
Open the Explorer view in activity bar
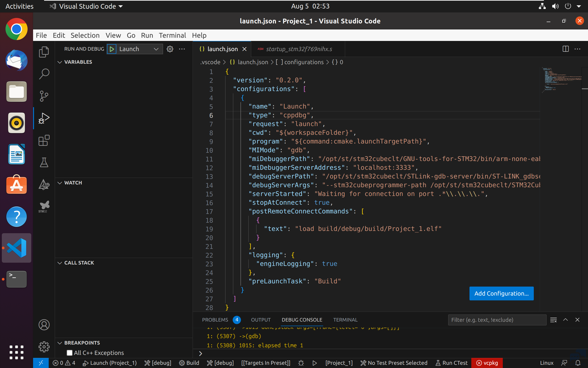(44, 52)
